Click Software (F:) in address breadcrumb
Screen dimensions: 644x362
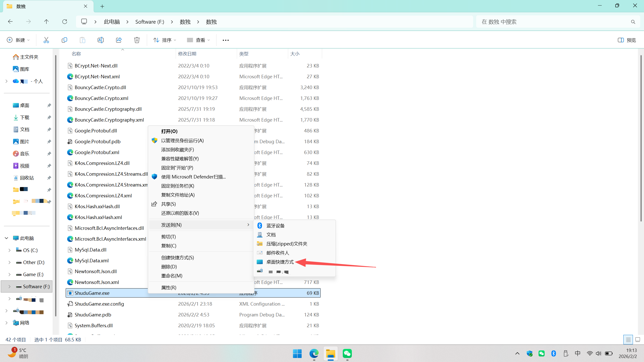pyautogui.click(x=149, y=22)
